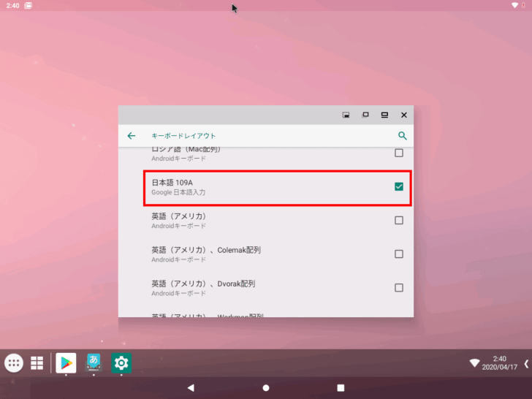The height and width of the screenshot is (399, 532).
Task: Launch Google Play Store from taskbar
Action: tap(66, 363)
